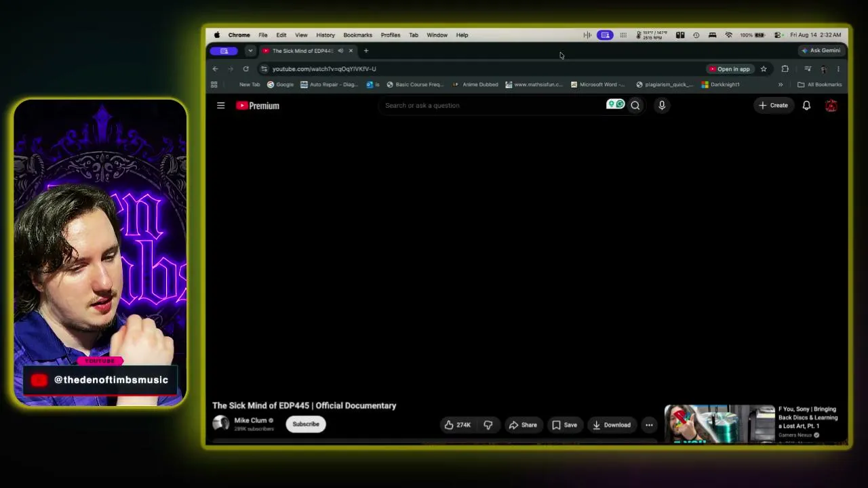Open the Help menu
This screenshot has height=488, width=868.
(x=462, y=35)
